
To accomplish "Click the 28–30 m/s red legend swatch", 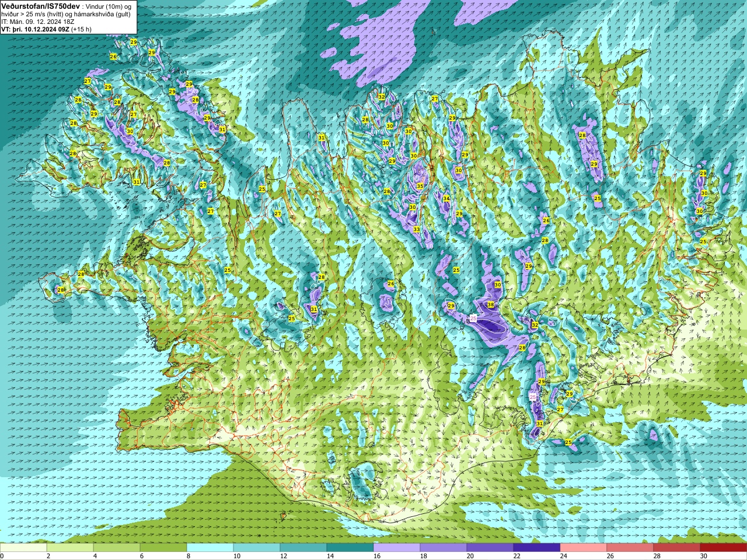I will (x=677, y=548).
